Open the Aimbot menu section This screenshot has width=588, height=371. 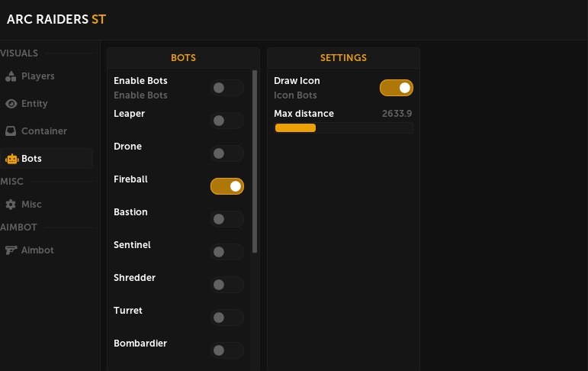37,250
